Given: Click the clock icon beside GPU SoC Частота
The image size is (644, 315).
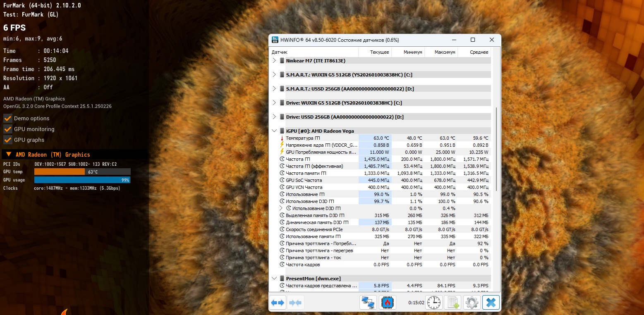Looking at the screenshot, I should (x=282, y=180).
